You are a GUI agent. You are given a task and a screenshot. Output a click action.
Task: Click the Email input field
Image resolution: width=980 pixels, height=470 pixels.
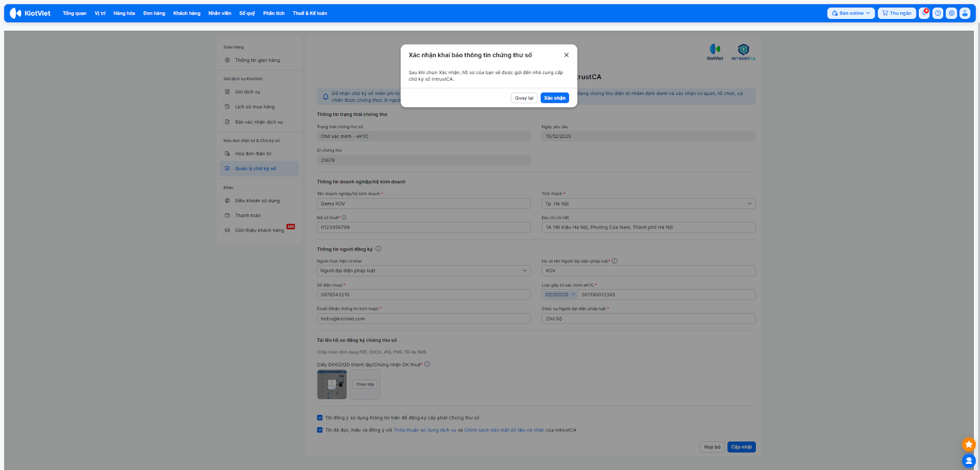coord(423,319)
